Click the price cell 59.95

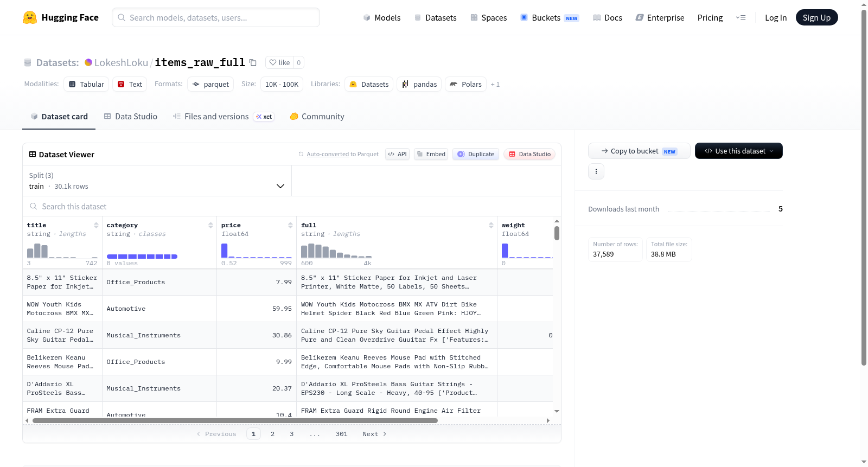[x=257, y=309]
